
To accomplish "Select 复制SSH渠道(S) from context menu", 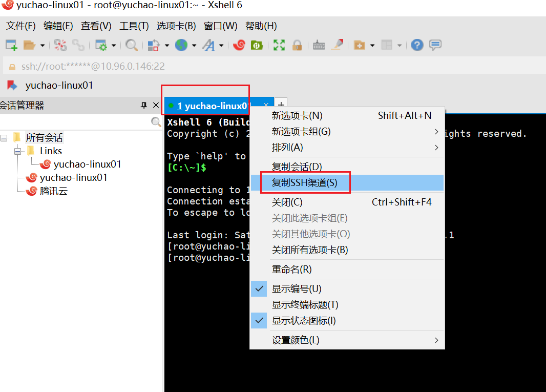I will pos(304,183).
